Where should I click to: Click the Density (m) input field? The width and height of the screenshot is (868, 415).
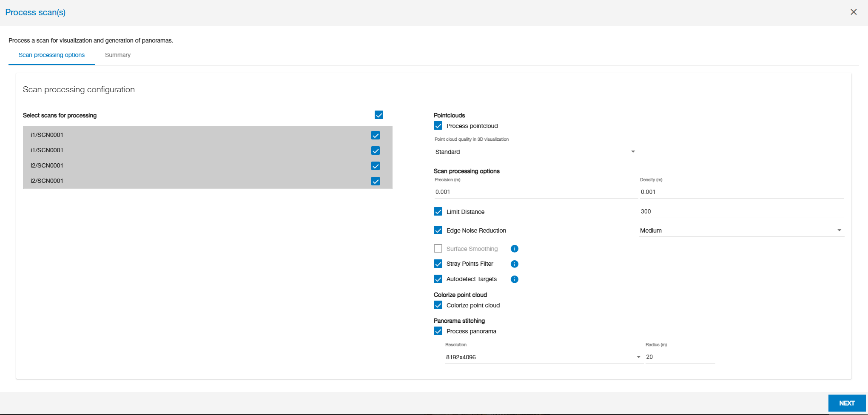tap(740, 192)
